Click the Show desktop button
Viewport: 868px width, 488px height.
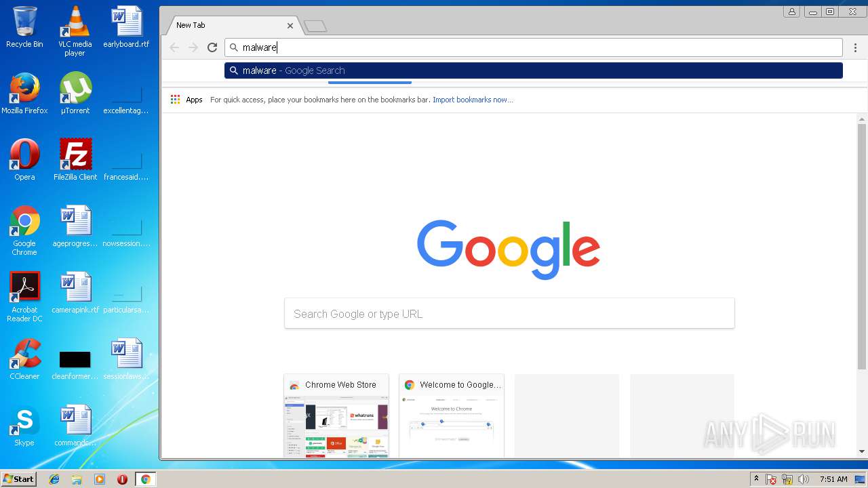point(861,479)
